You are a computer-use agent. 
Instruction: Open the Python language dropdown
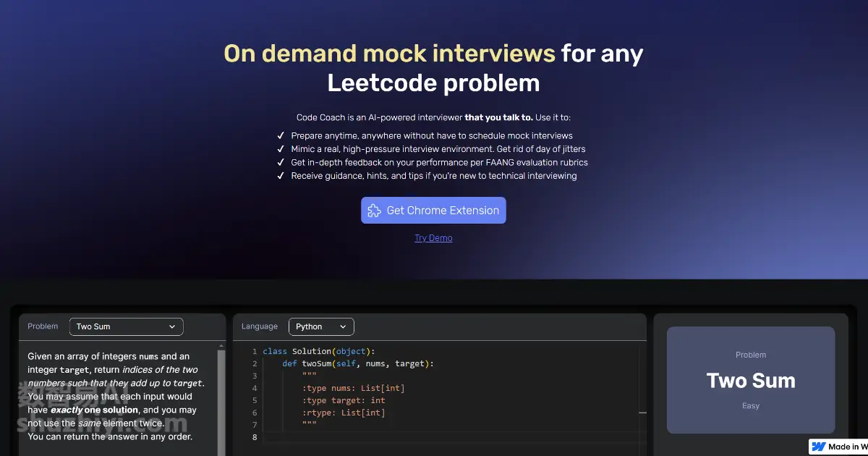coord(321,326)
